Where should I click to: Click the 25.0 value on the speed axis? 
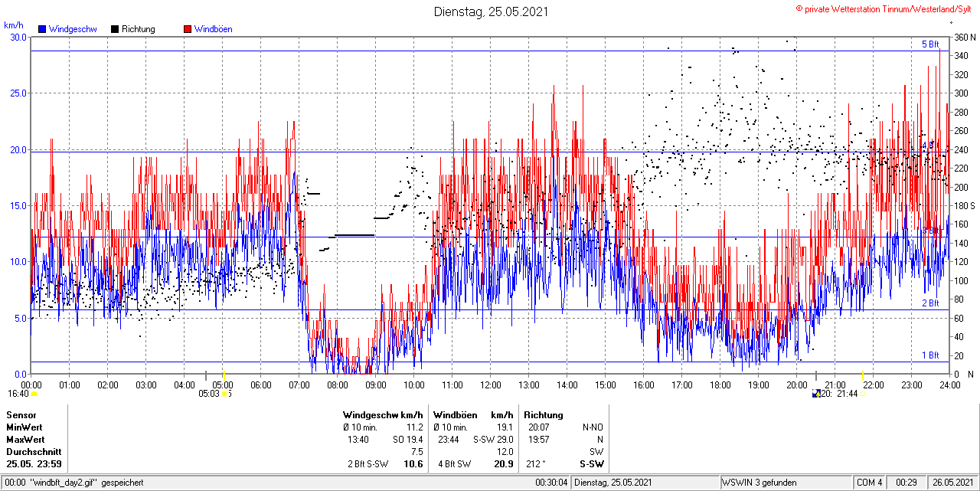[18, 93]
